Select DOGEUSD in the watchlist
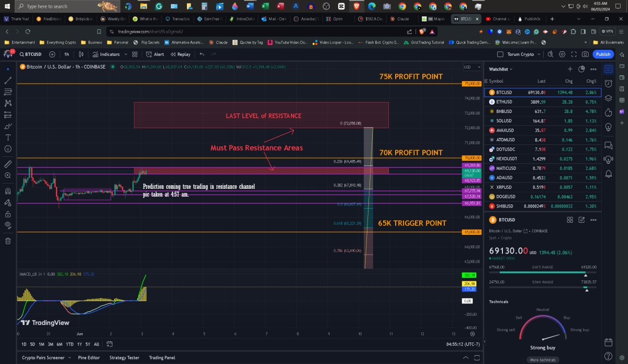Image resolution: width=628 pixels, height=364 pixels. point(542,197)
